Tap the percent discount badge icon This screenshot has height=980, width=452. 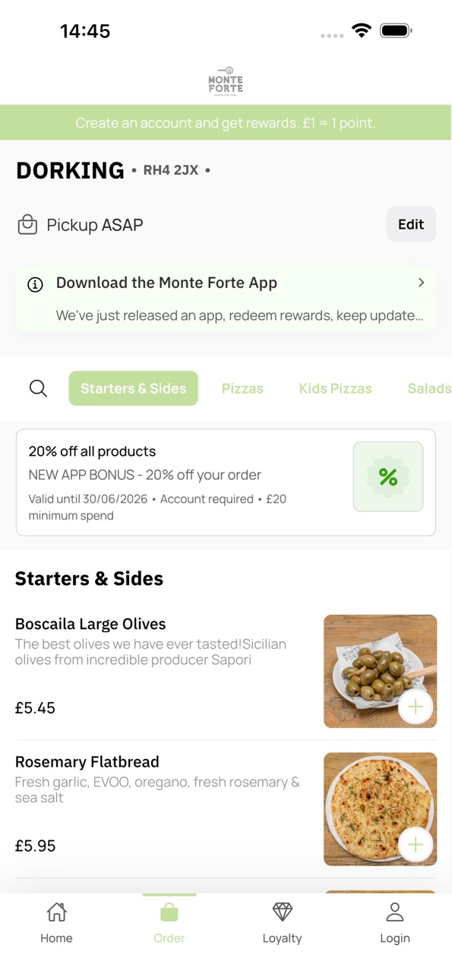pos(388,476)
